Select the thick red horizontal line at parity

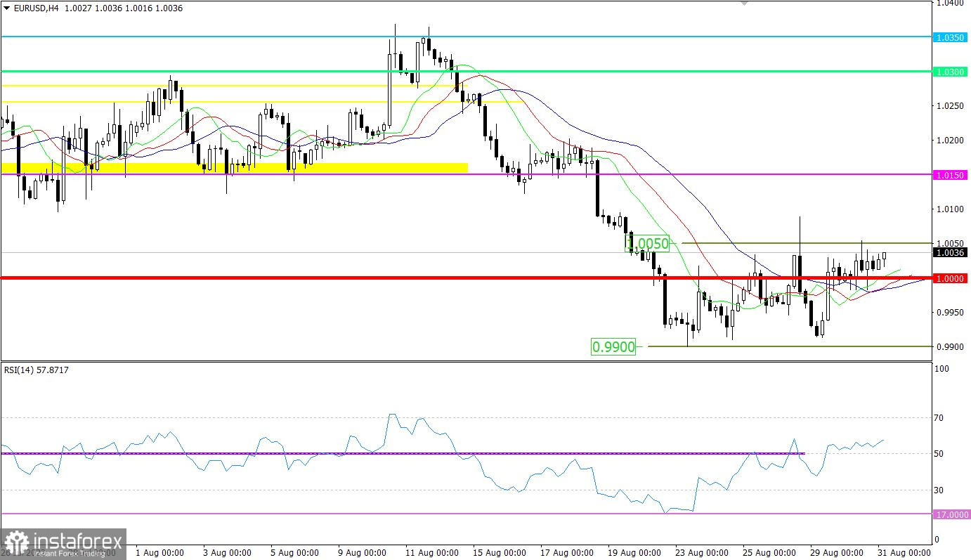pos(466,278)
